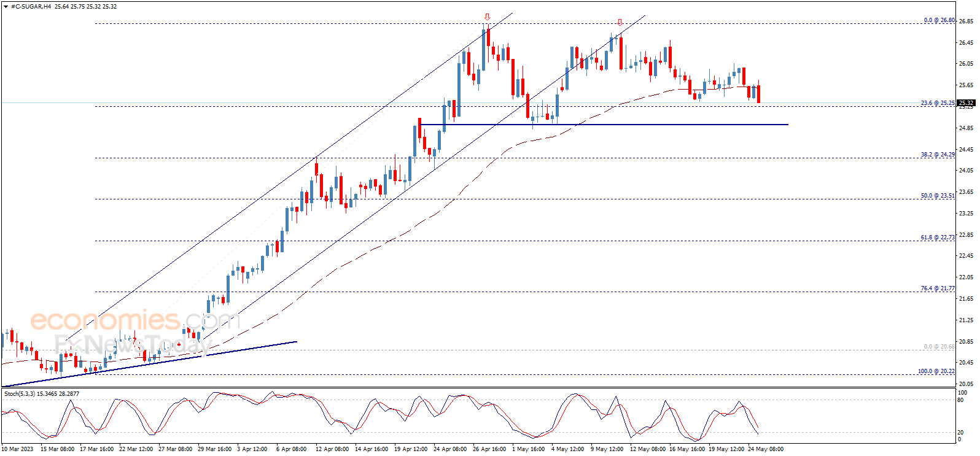980x456 pixels.
Task: Click time axis label 24 May 08:00
Action: tap(765, 449)
